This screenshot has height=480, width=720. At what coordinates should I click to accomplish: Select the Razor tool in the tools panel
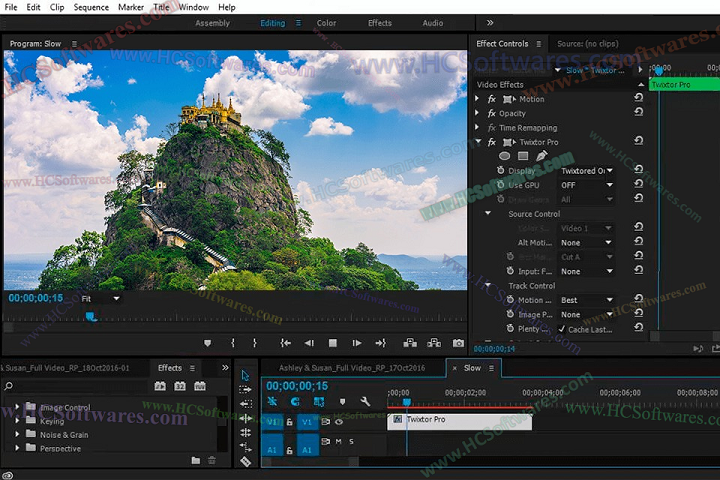click(x=246, y=461)
